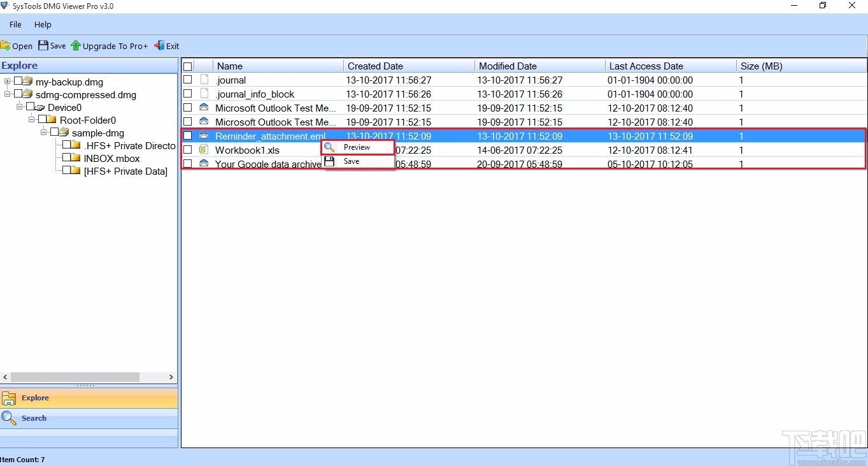Toggle the select-all checkbox in the column header
This screenshot has height=466, width=868.
click(x=187, y=66)
